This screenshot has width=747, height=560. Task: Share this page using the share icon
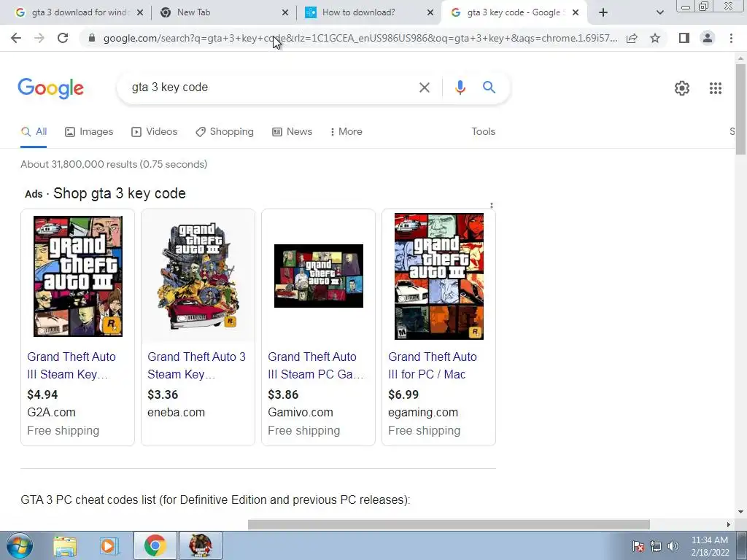[x=632, y=38]
